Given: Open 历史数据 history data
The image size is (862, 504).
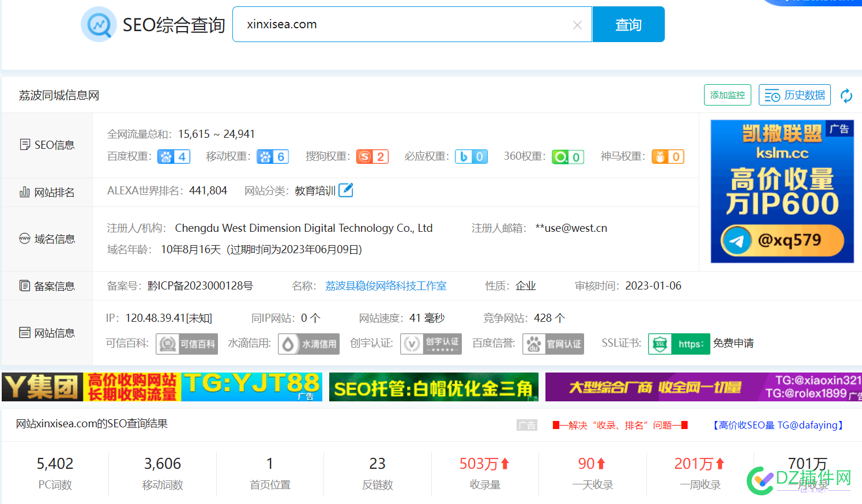Looking at the screenshot, I should pos(795,95).
